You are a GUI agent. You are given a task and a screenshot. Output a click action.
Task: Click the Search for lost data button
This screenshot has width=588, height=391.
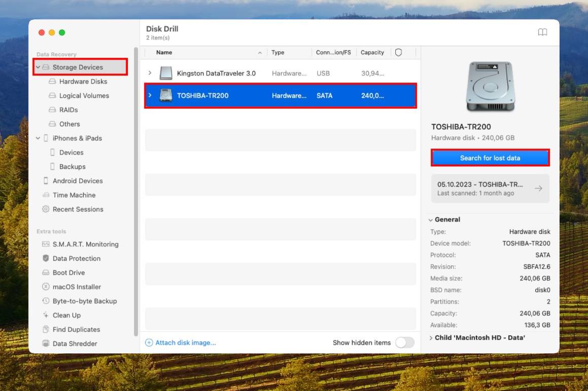pos(490,158)
